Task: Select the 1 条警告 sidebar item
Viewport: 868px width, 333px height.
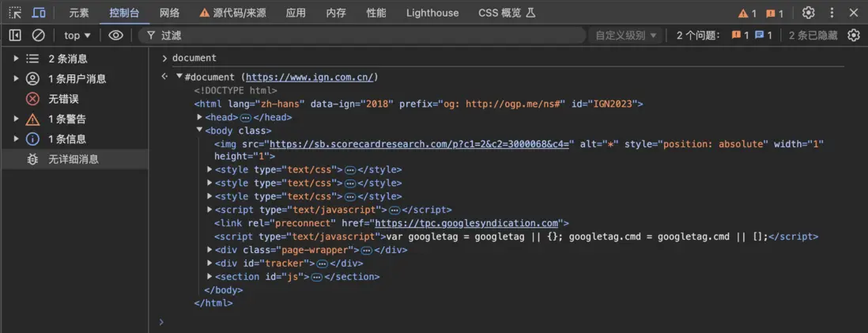Action: 67,119
